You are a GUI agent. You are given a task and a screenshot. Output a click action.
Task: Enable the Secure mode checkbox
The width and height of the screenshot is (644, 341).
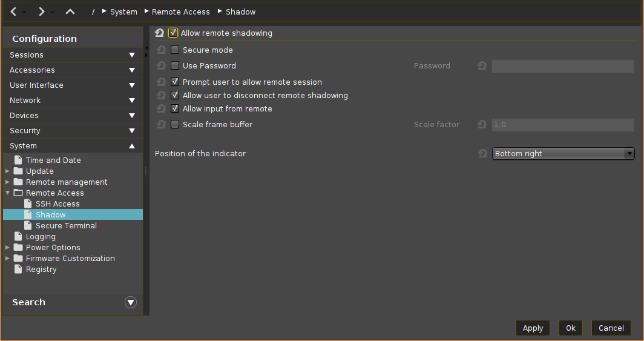pos(175,50)
